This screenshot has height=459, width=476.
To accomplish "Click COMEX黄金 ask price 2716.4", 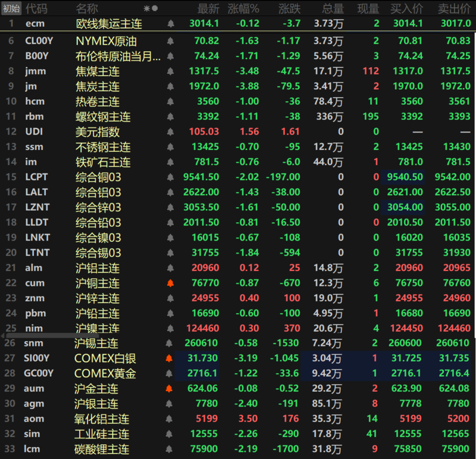I will 454,373.
